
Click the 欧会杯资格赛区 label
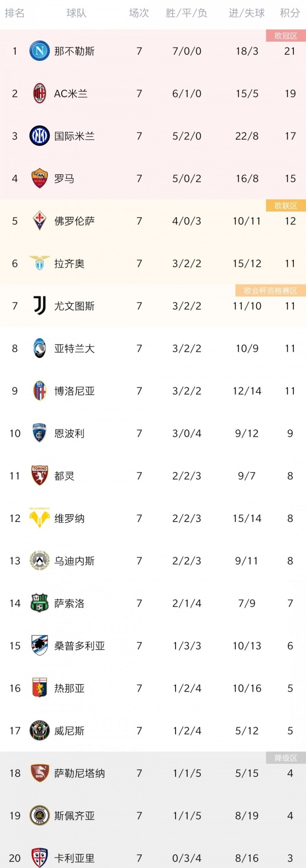271,290
